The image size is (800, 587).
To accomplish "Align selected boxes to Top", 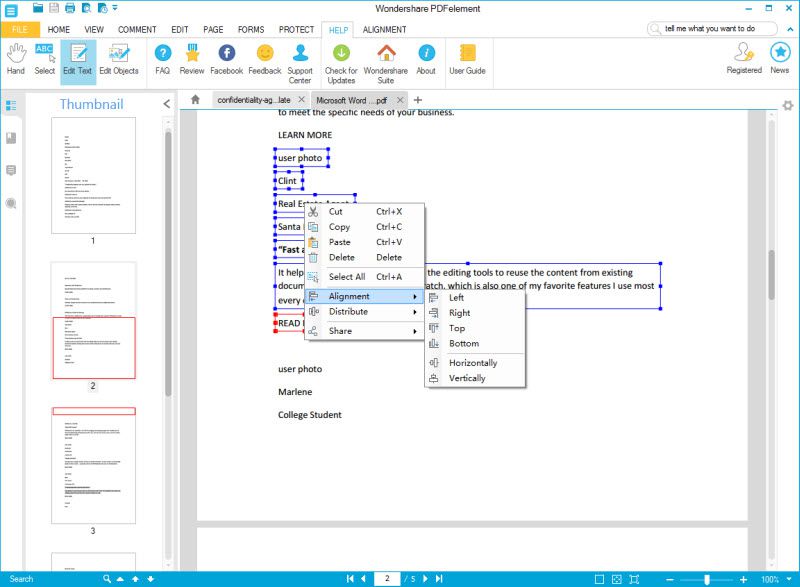I will click(x=475, y=328).
